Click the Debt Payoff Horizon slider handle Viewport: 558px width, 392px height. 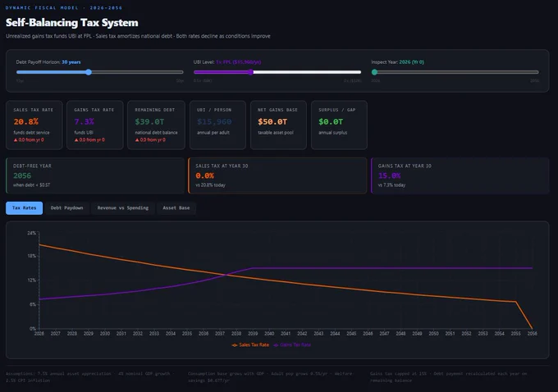coord(89,72)
